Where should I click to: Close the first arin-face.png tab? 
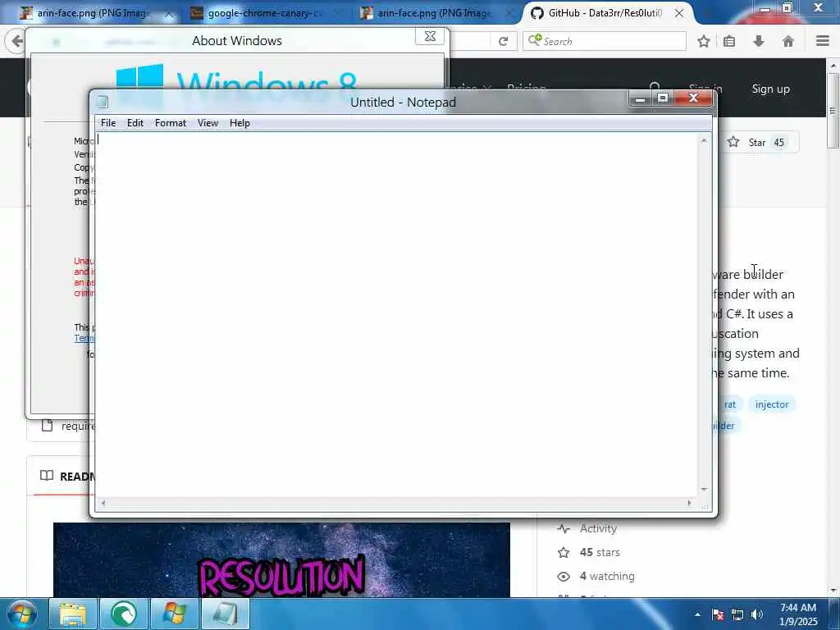tap(169, 13)
